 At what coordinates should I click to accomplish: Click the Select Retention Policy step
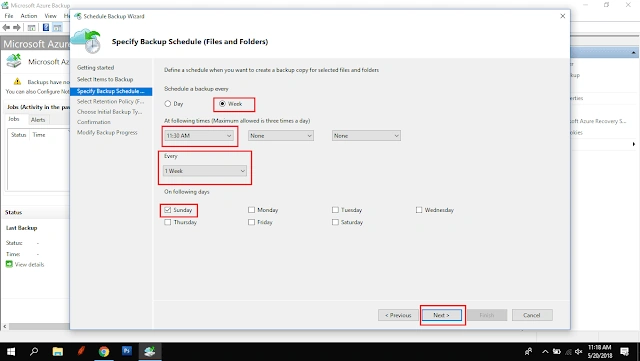110,101
